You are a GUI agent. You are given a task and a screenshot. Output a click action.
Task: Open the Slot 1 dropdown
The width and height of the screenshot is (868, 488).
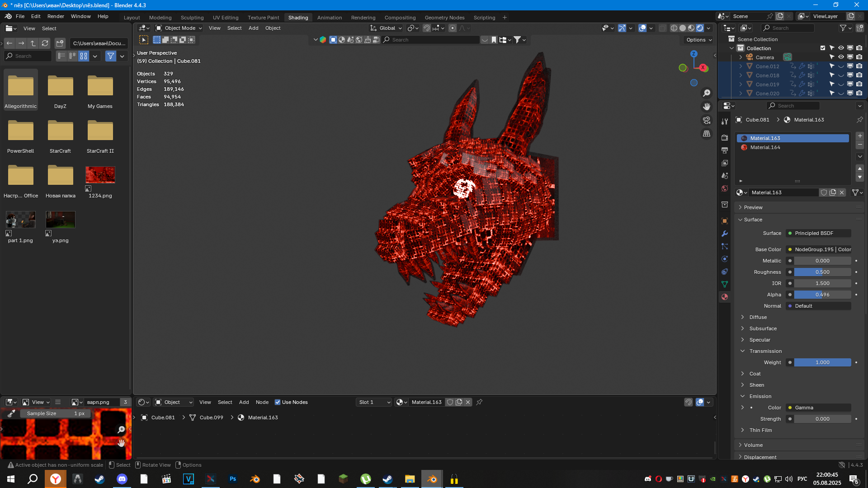(x=373, y=402)
